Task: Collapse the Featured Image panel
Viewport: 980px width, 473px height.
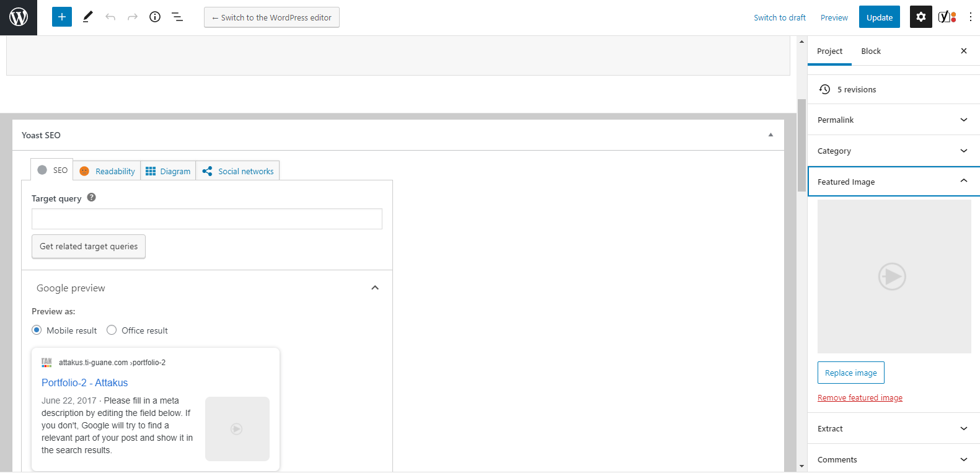Action: (893, 182)
